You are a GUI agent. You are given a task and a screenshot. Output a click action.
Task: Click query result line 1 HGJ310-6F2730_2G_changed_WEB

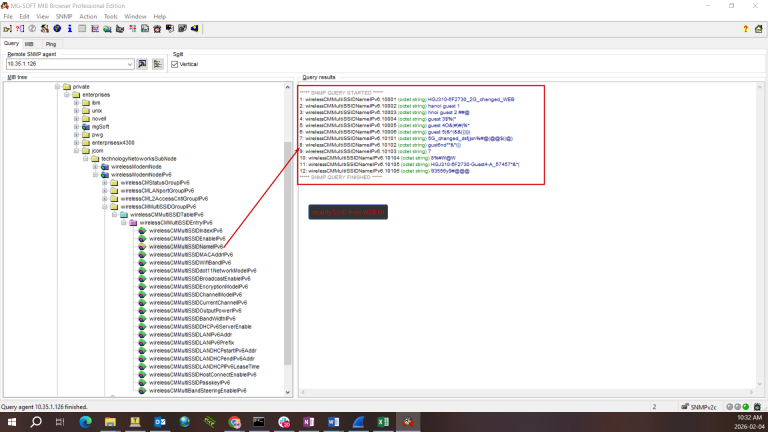click(x=407, y=99)
